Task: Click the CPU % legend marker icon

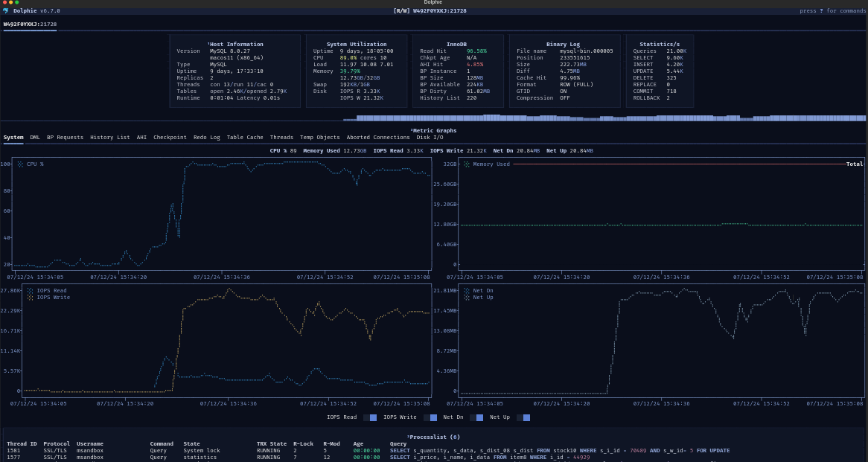Action: [x=20, y=164]
